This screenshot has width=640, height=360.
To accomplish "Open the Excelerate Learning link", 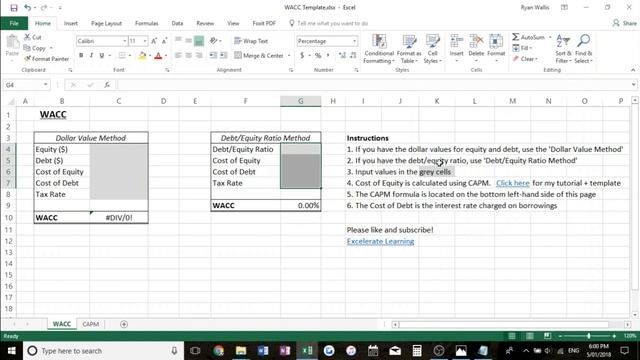I will coord(380,241).
